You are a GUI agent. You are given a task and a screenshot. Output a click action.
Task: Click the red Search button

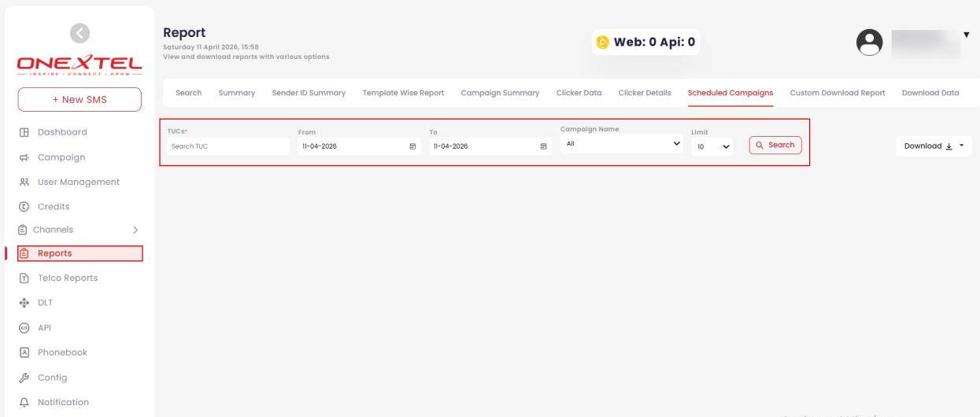pos(775,146)
